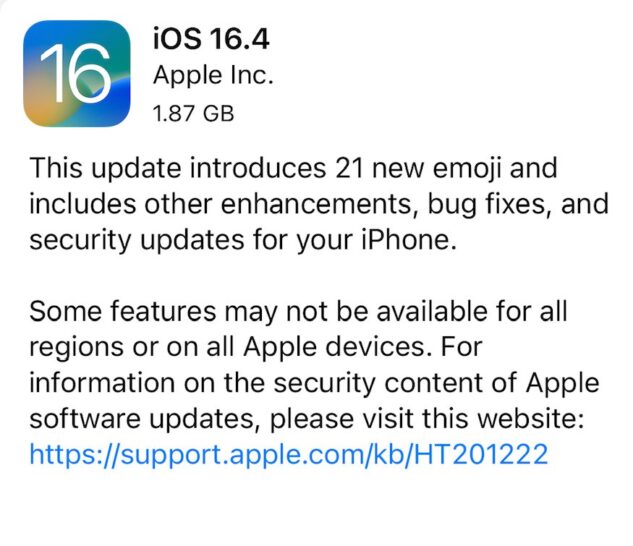Click the white 16 numeral in icon
The height and width of the screenshot is (546, 633).
[75, 73]
